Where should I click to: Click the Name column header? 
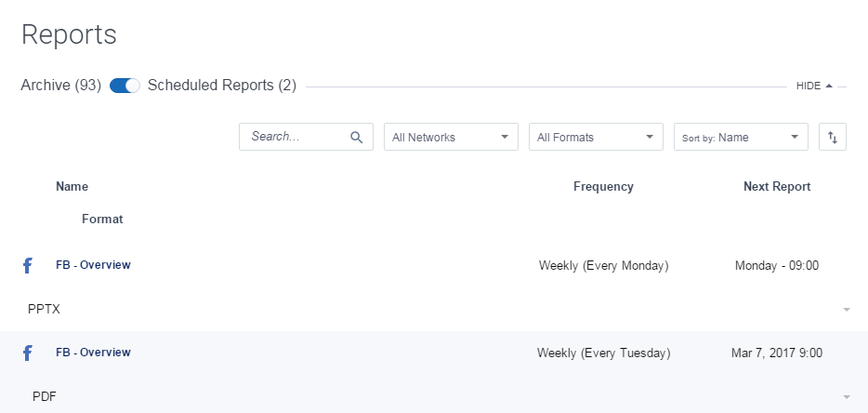(72, 186)
